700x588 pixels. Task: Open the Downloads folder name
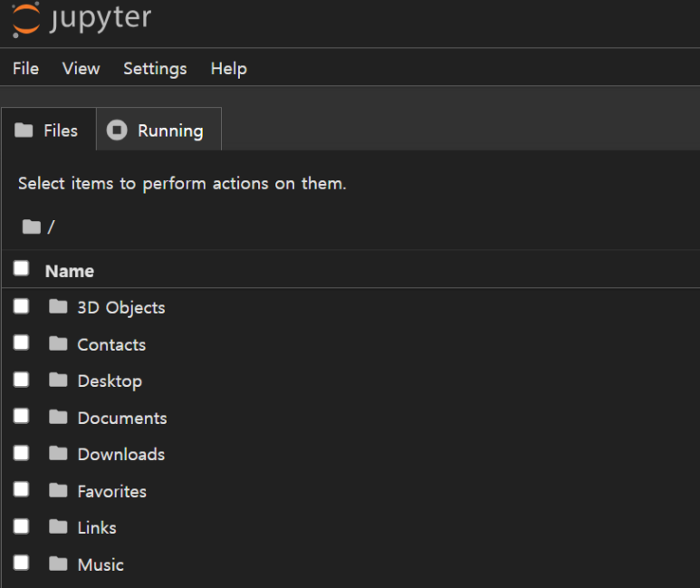pyautogui.click(x=121, y=455)
